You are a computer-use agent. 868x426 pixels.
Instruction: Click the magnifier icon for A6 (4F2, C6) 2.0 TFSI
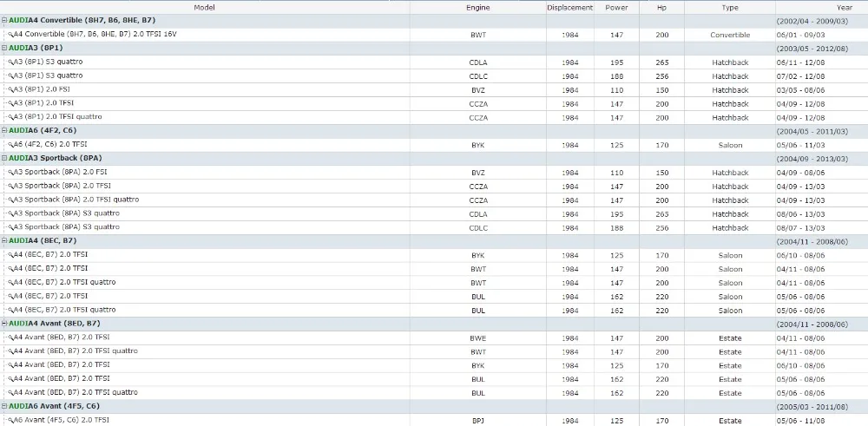(10, 145)
